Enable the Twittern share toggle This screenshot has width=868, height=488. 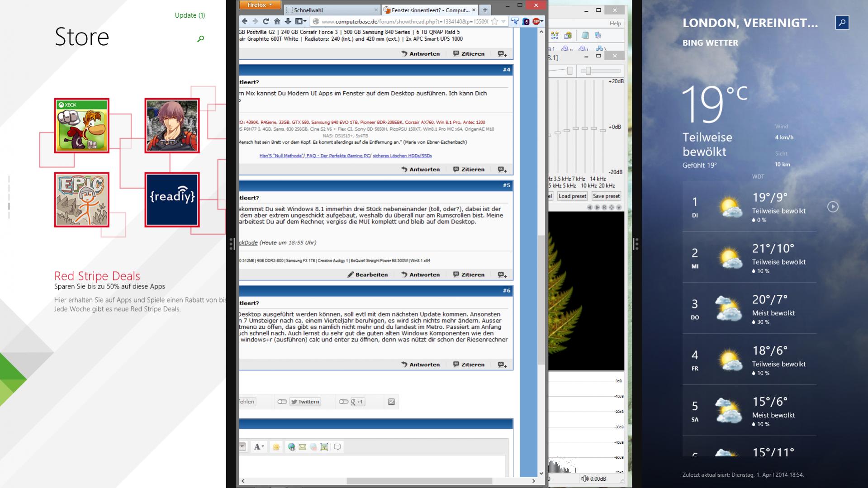click(x=282, y=402)
